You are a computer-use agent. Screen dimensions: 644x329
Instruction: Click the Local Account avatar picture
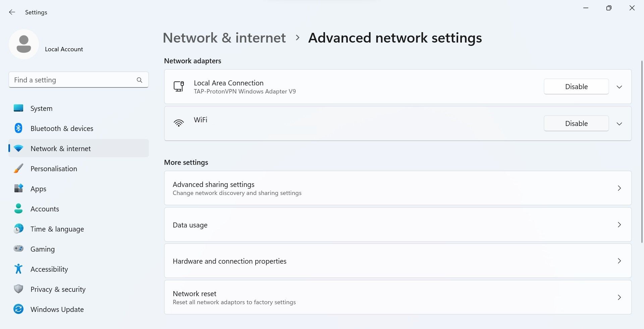24,44
